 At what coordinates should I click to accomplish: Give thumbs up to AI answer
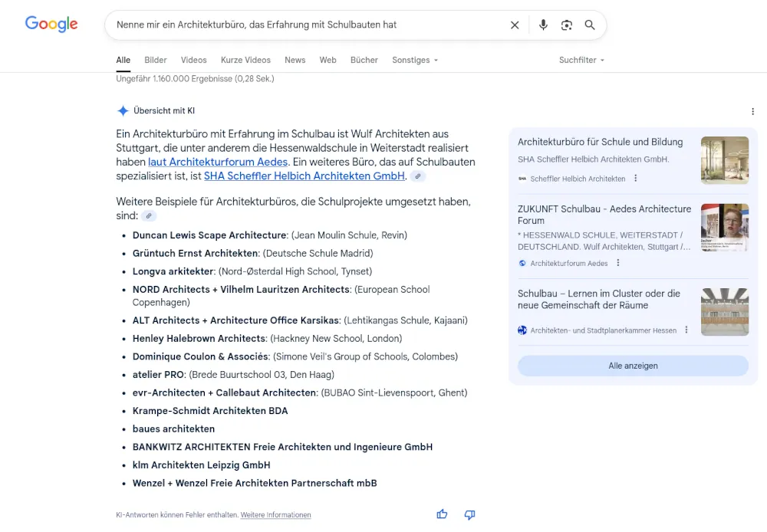(x=443, y=514)
